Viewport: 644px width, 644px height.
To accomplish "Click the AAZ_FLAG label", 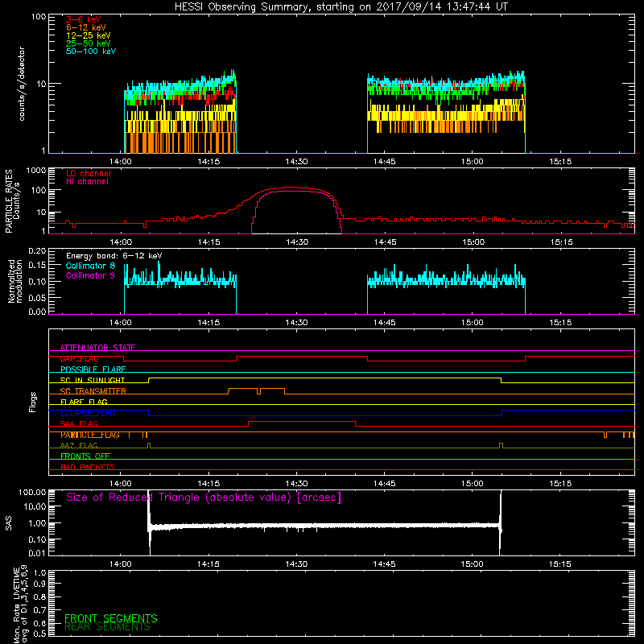I will tap(79, 446).
